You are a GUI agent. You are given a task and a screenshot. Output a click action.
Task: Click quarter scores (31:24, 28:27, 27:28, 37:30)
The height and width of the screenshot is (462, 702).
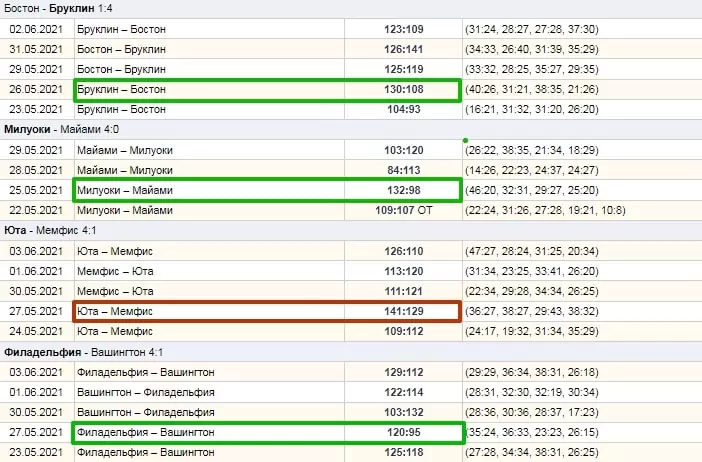[531, 29]
